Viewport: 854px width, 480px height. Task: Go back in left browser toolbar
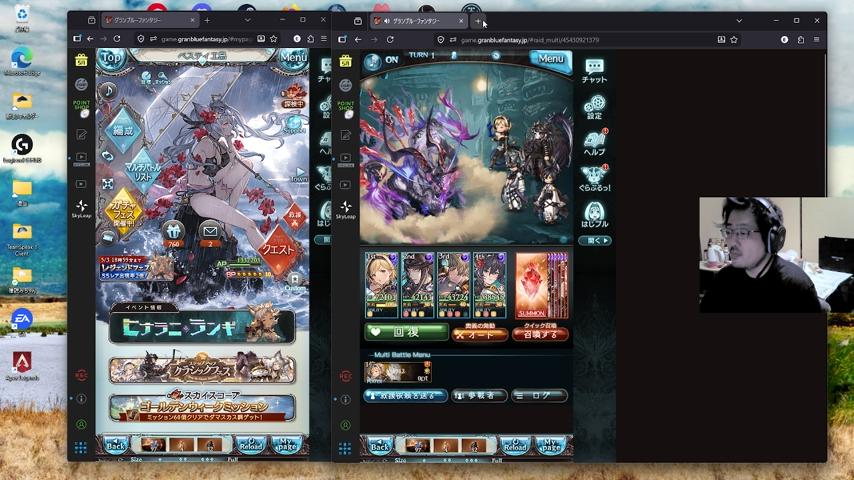tap(90, 39)
